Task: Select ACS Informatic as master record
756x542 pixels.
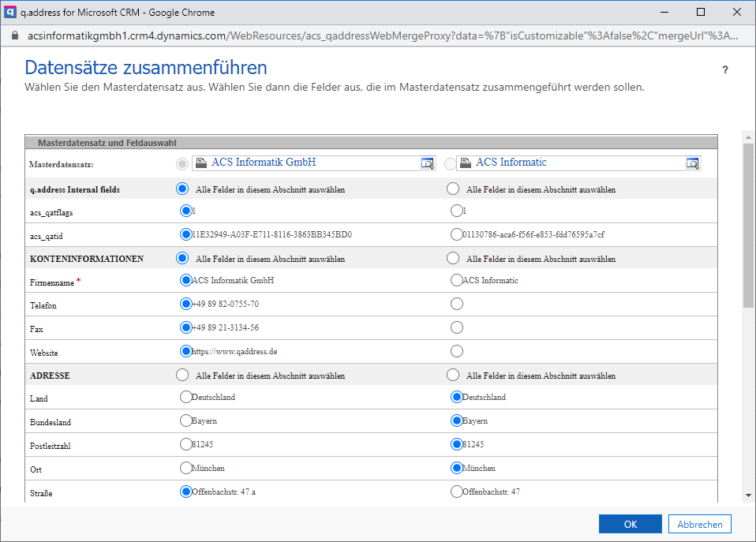Action: coord(450,164)
